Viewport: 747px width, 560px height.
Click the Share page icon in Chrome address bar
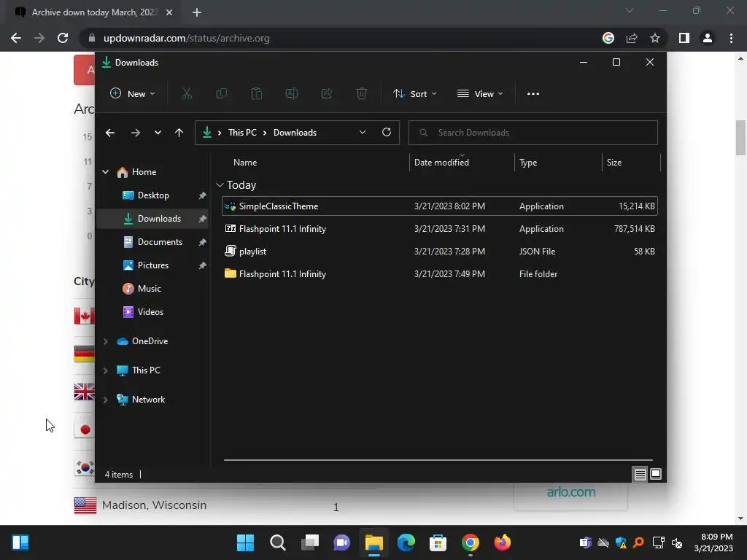pyautogui.click(x=632, y=38)
